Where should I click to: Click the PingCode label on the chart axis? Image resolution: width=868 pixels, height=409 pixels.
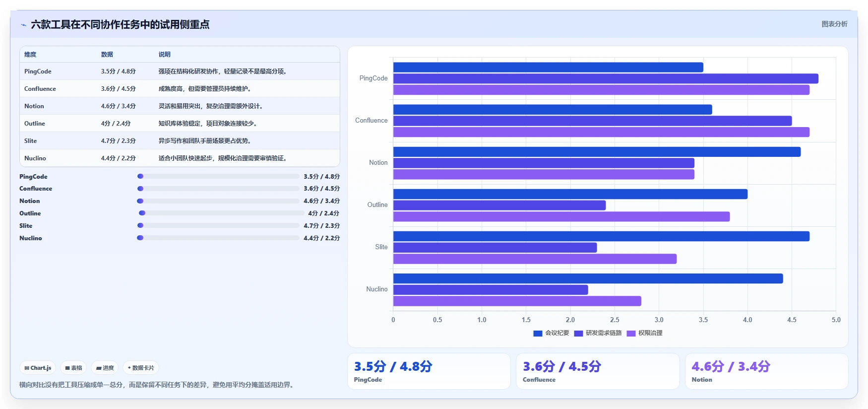click(x=373, y=78)
